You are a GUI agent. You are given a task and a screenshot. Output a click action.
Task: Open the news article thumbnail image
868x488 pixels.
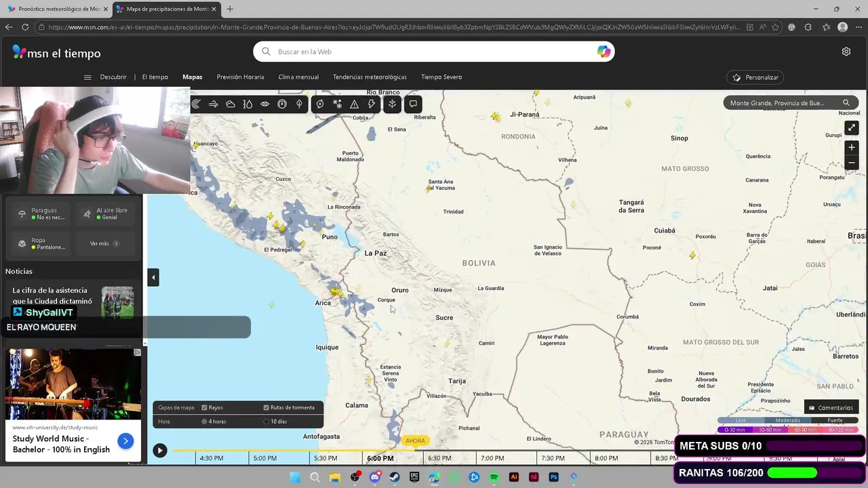tap(117, 302)
